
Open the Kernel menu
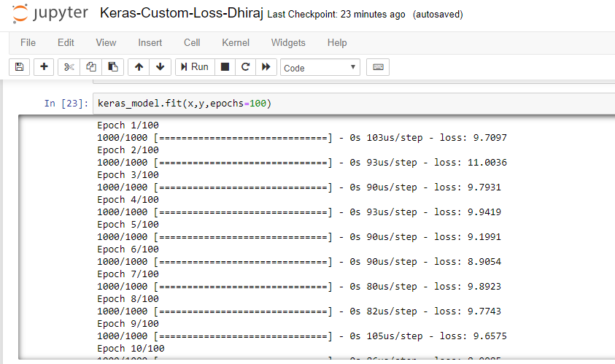click(236, 43)
